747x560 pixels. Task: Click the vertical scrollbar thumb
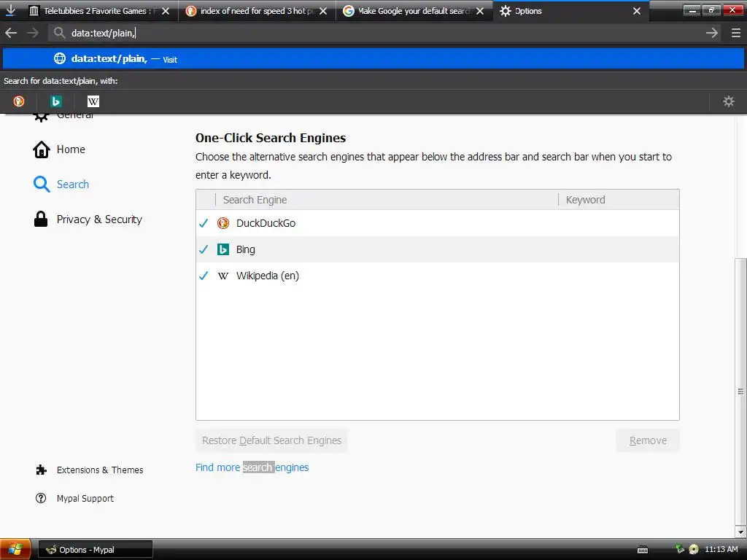click(x=740, y=391)
